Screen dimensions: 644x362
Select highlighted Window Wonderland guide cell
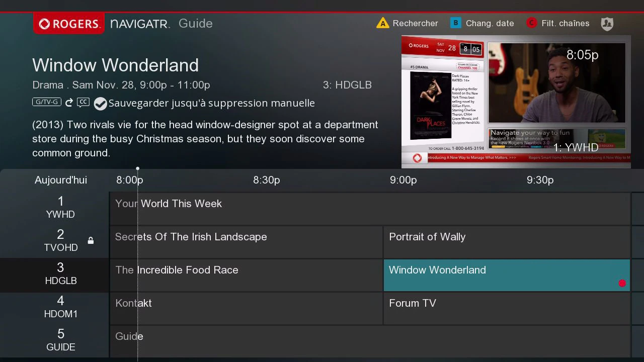tap(507, 275)
